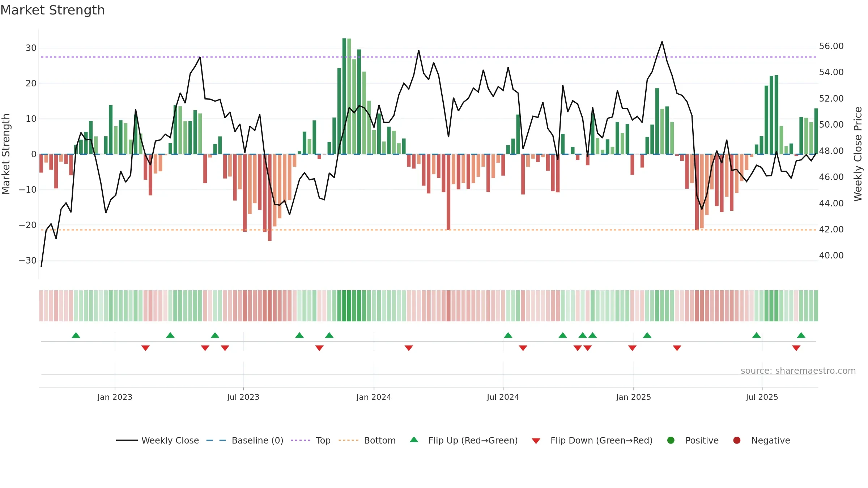Click the source: sharemaestro.com text

click(x=798, y=371)
